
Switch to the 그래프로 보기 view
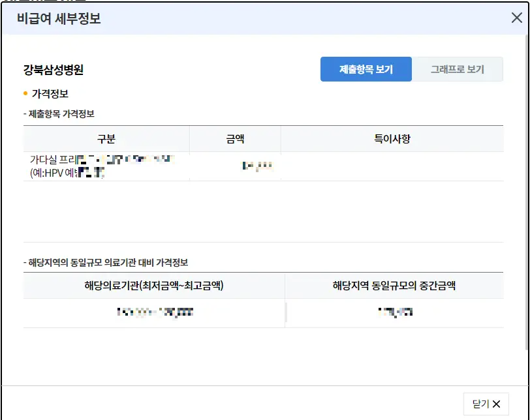click(x=458, y=68)
